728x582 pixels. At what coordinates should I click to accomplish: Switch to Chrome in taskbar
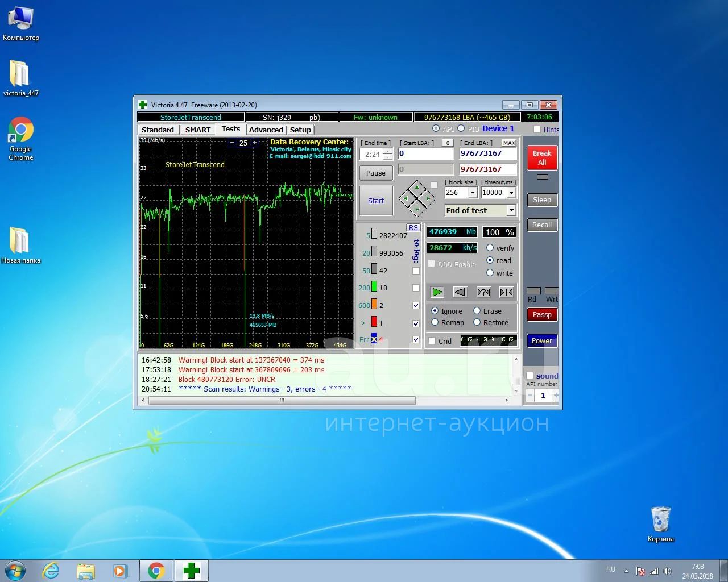[x=156, y=571]
